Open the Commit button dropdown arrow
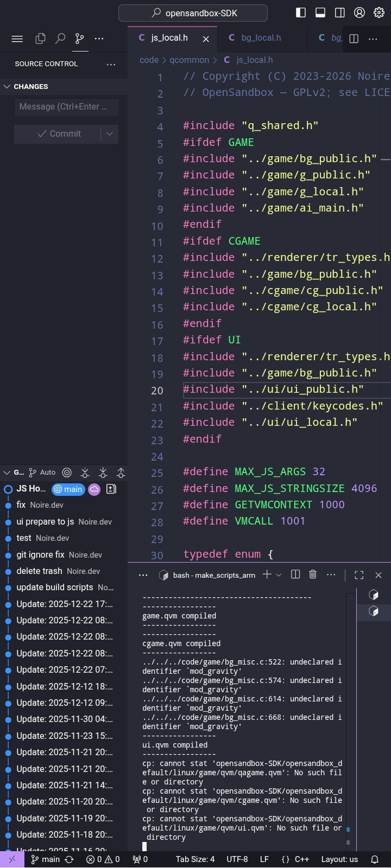Image resolution: width=391 pixels, height=868 pixels. click(x=109, y=134)
